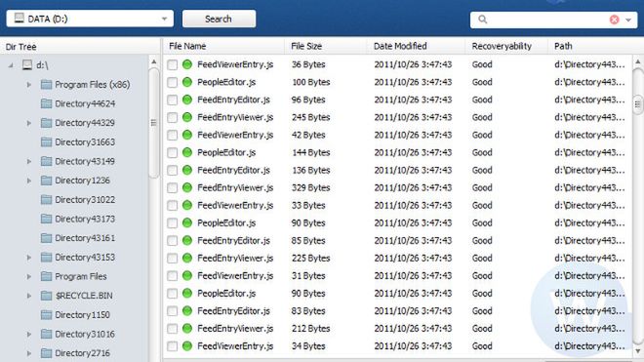Click the magnifier icon in the search box
The image size is (644, 362).
pyautogui.click(x=483, y=20)
